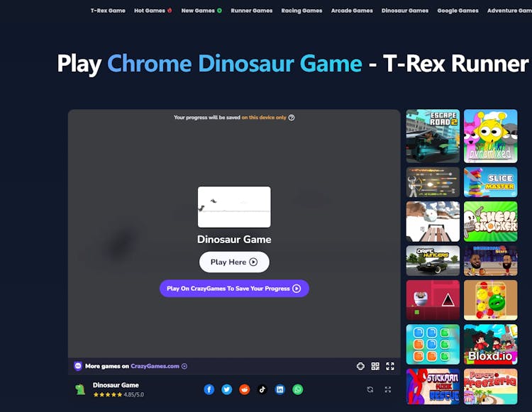This screenshot has width=532, height=412.
Task: Click the expand icon beside reload
Action: point(388,389)
